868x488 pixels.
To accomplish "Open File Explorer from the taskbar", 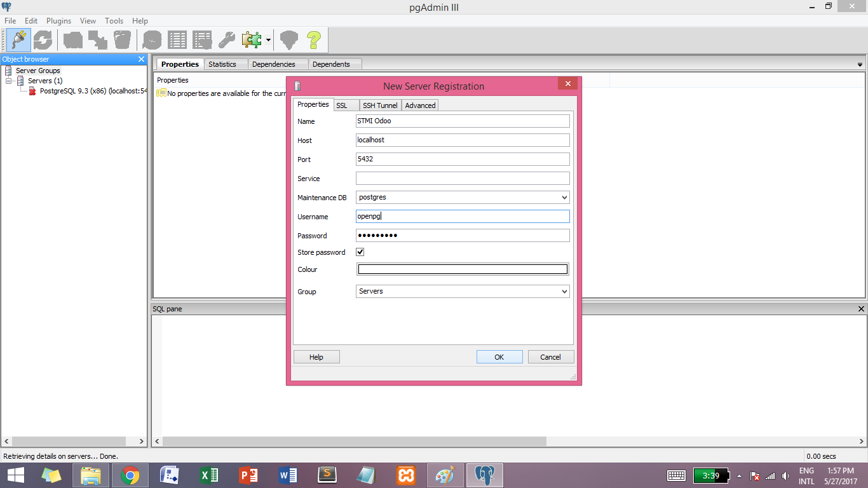I will [x=91, y=475].
